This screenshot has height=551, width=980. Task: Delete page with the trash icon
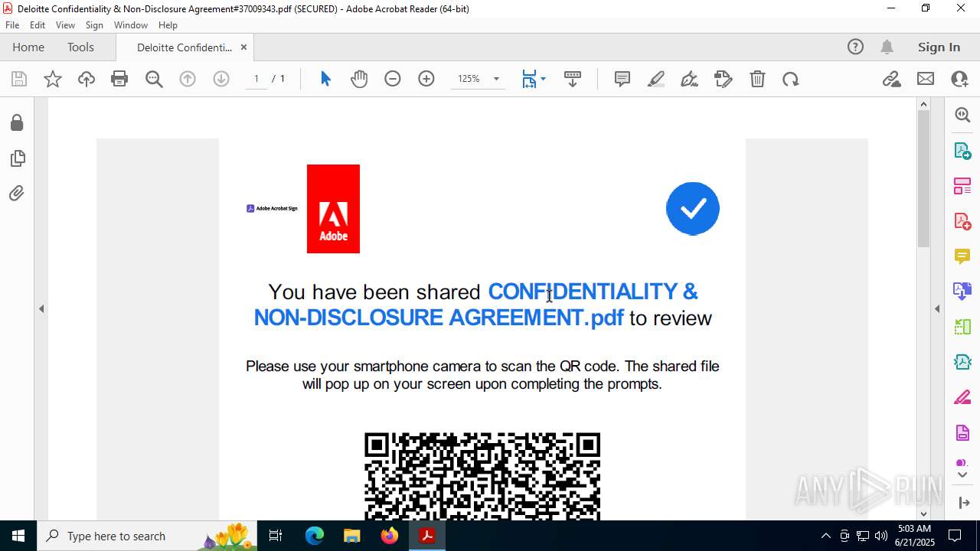click(x=757, y=79)
